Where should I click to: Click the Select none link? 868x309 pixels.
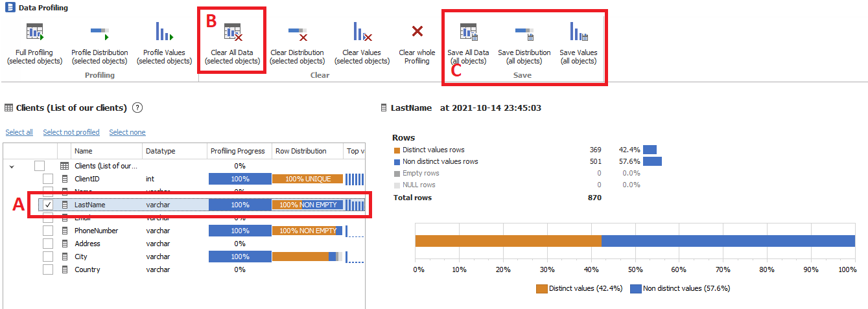tap(127, 132)
